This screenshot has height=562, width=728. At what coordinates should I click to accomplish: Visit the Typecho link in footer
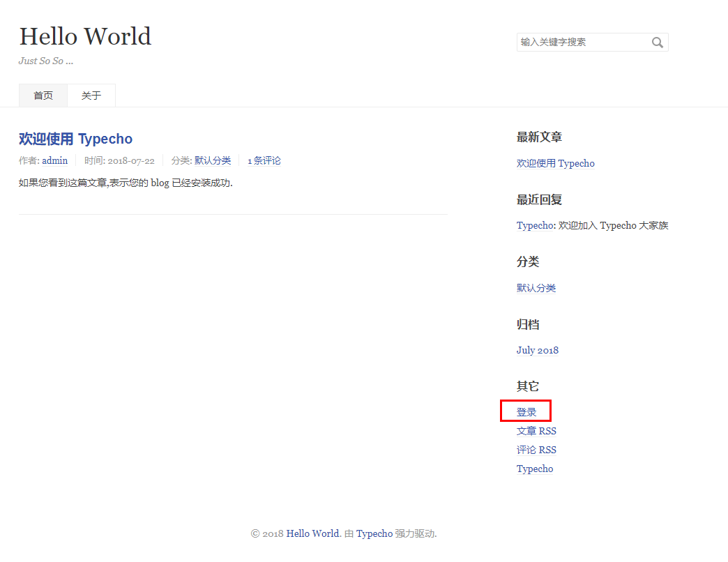point(374,533)
